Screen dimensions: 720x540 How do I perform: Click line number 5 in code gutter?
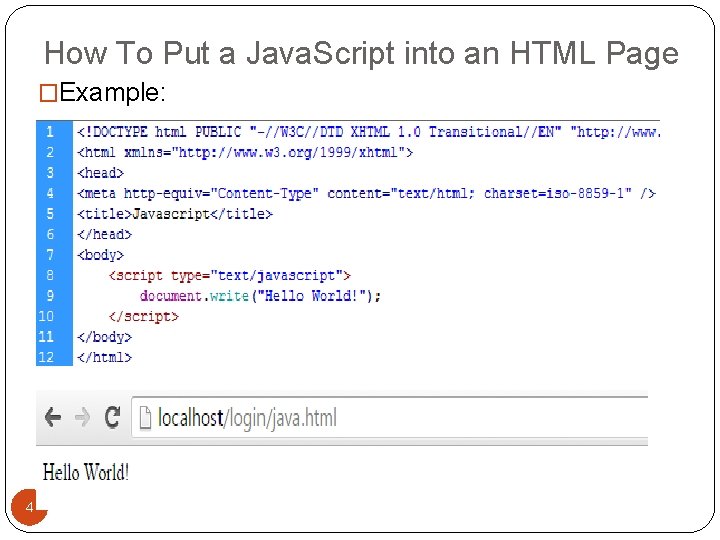point(50,214)
